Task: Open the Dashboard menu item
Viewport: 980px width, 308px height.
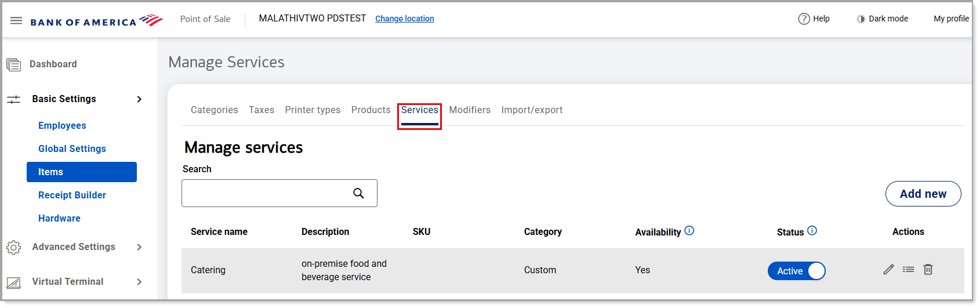Action: [x=53, y=64]
